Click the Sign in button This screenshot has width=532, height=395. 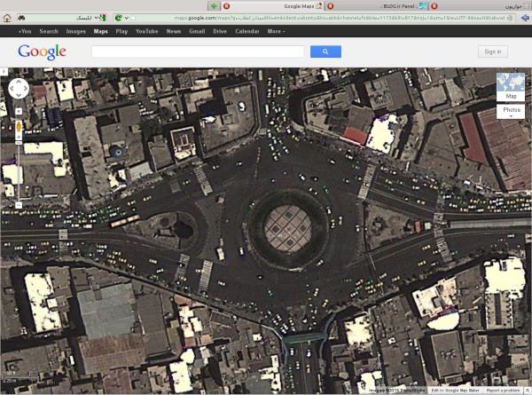click(493, 52)
